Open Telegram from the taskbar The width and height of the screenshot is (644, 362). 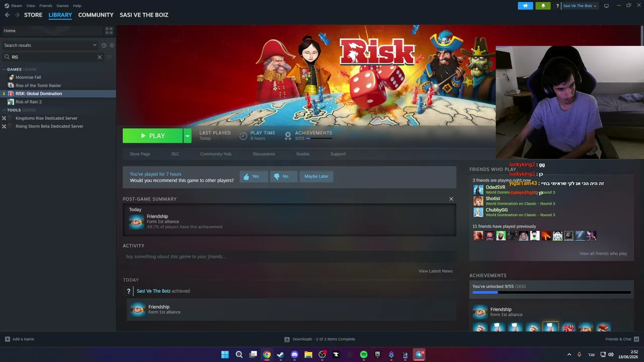[x=419, y=354]
